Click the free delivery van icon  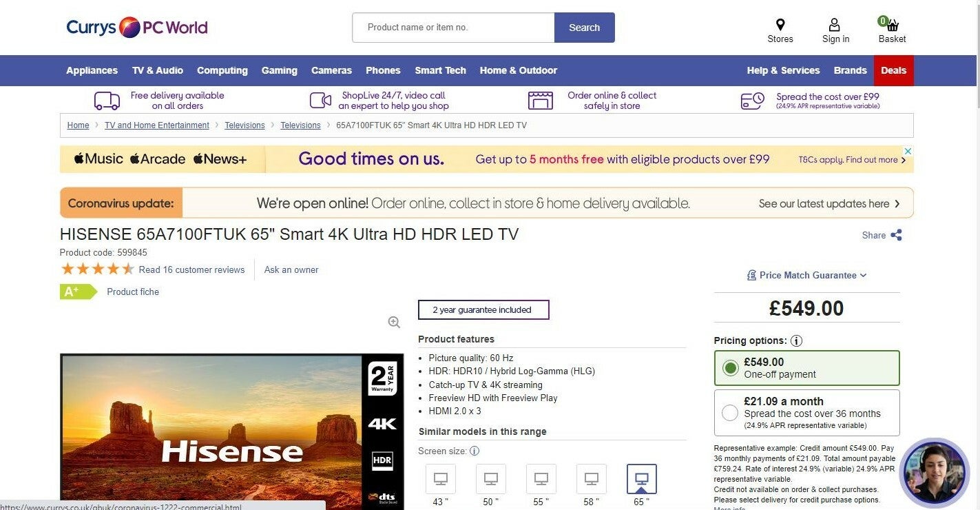pos(107,101)
